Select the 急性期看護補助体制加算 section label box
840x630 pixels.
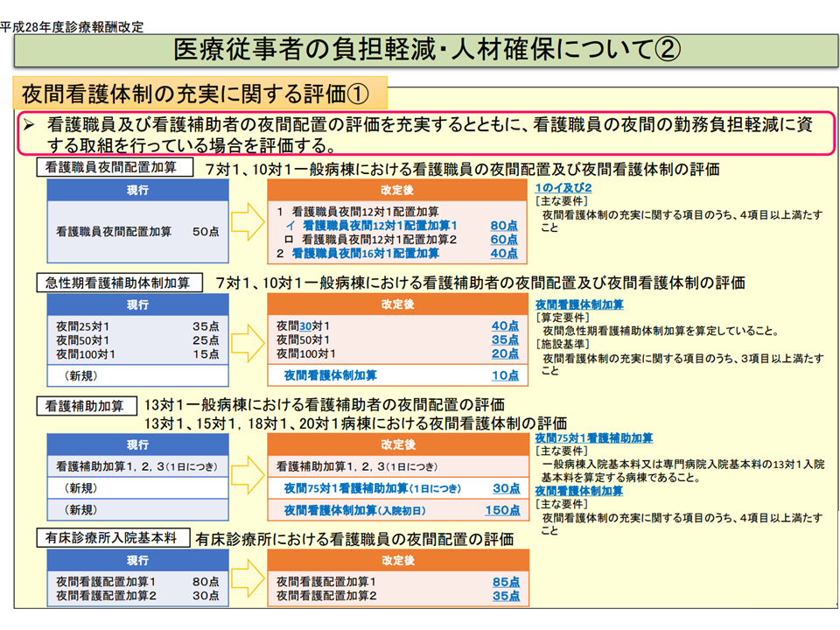click(118, 282)
